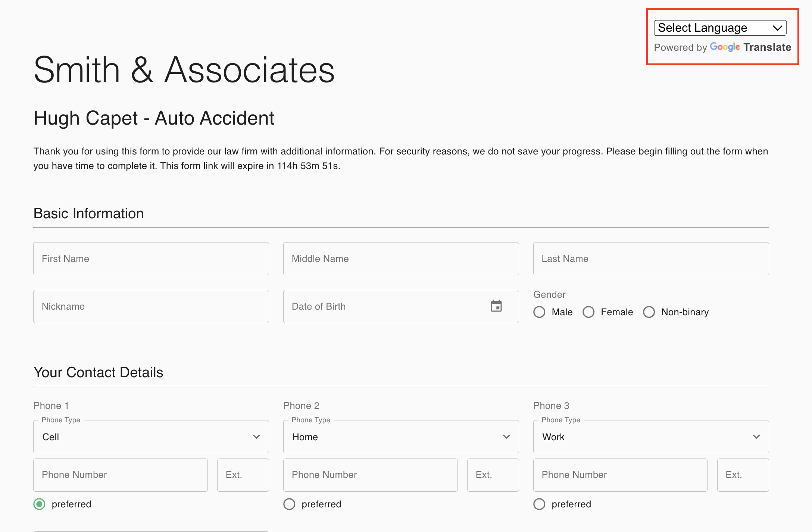
Task: Expand Phone 1 type dropdown showing Cell
Action: click(151, 437)
